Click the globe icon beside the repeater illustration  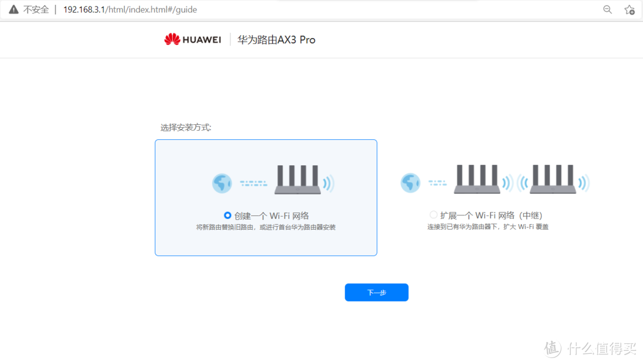point(410,183)
